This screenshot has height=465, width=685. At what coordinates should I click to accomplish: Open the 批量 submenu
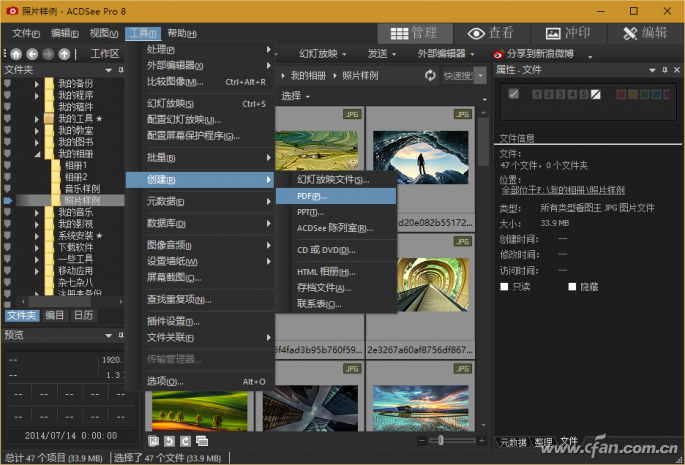(x=200, y=158)
